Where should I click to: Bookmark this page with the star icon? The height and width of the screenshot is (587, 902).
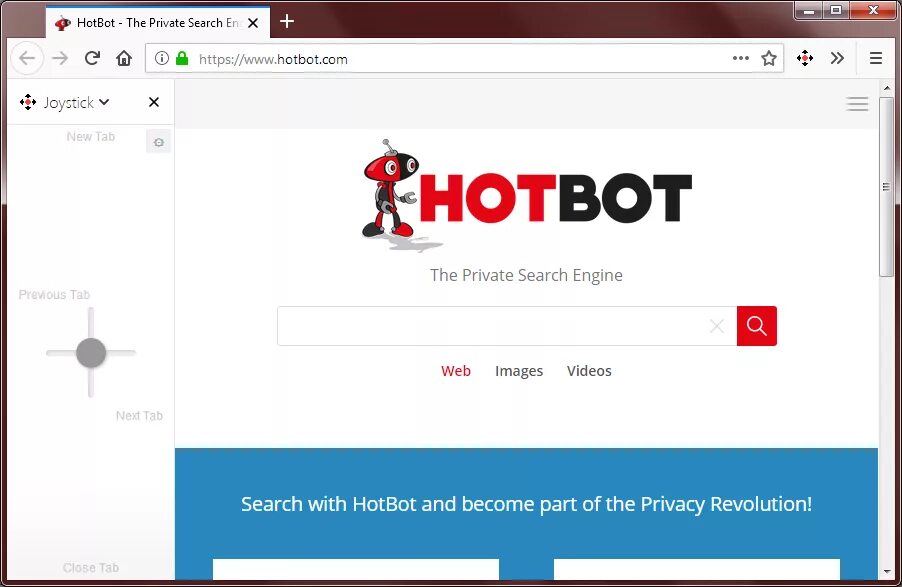[x=769, y=58]
